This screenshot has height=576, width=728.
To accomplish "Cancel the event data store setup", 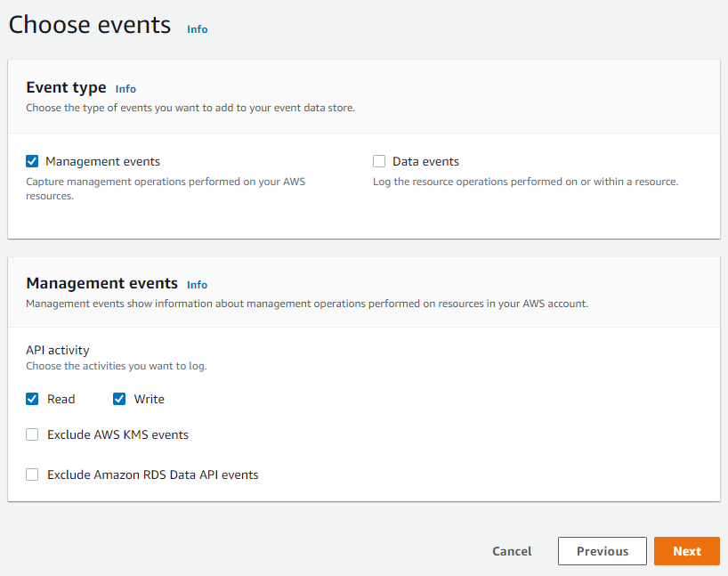I will tap(512, 551).
